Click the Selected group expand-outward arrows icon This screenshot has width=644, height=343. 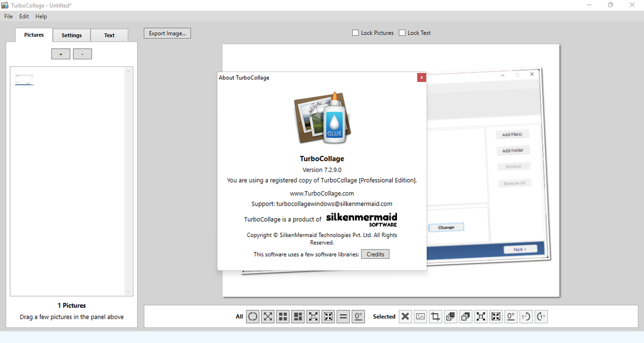480,316
